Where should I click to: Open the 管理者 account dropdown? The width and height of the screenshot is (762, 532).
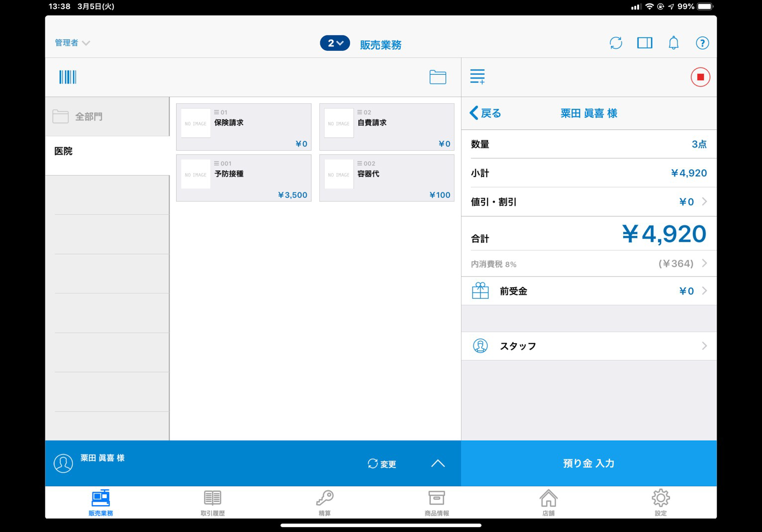coord(72,43)
